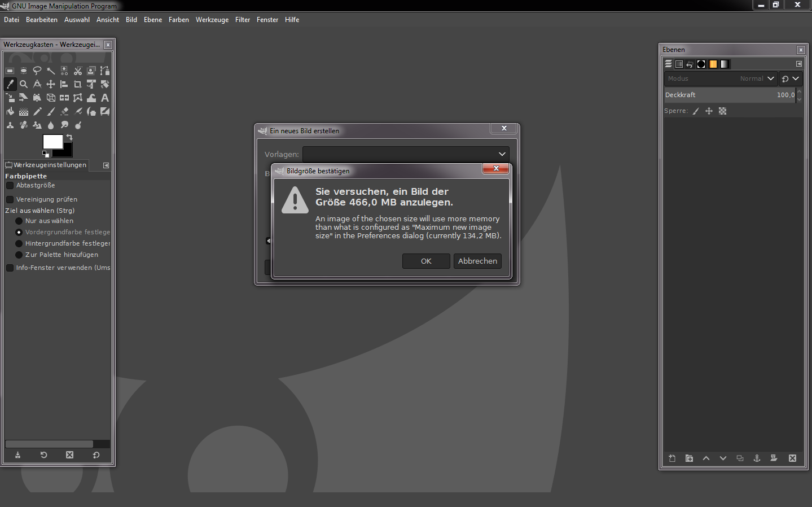Pick the Fuzzy Select magic wand tool
Screen dimensions: 812x507
pyautogui.click(x=51, y=71)
